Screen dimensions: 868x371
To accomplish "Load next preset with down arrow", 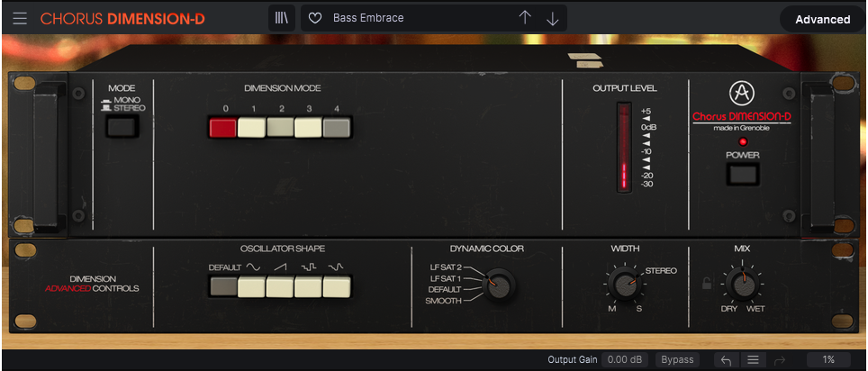I will click(553, 18).
